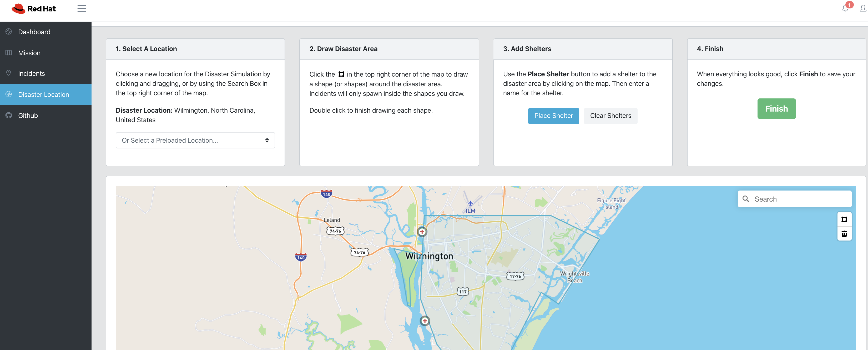Click the Dashboard sidebar icon
The width and height of the screenshot is (868, 350).
pos(9,32)
